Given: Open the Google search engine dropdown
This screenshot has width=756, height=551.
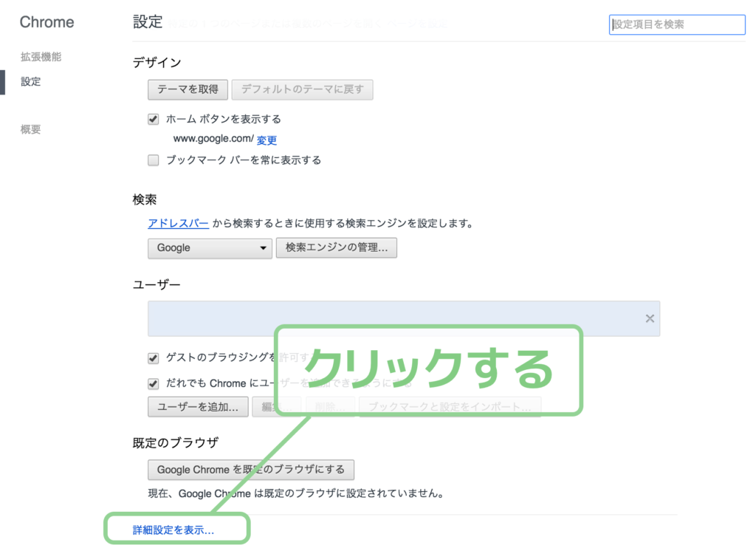Looking at the screenshot, I should [210, 248].
